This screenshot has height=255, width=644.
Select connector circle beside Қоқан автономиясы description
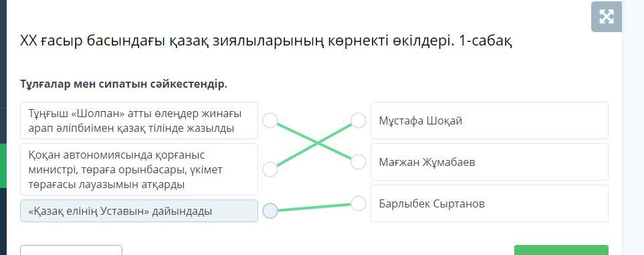270,169
